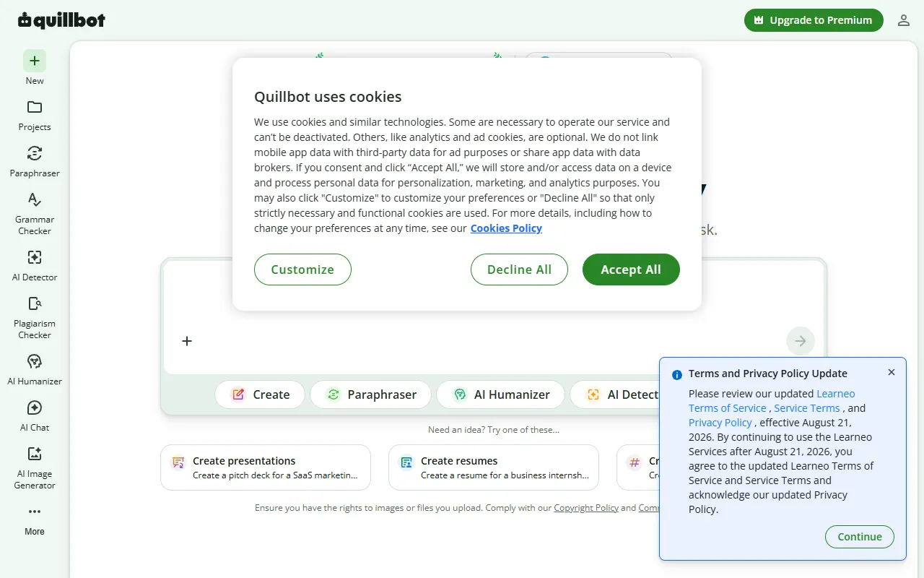Open the AI Image Generator tool

click(x=35, y=454)
